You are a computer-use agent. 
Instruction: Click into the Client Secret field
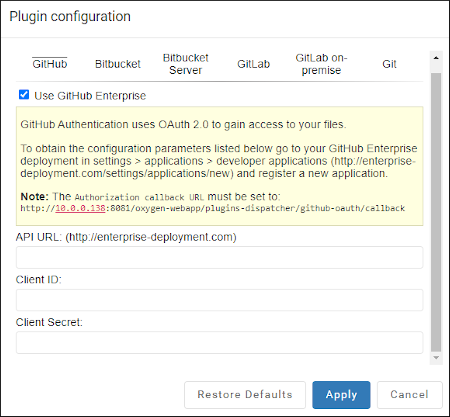tap(219, 342)
